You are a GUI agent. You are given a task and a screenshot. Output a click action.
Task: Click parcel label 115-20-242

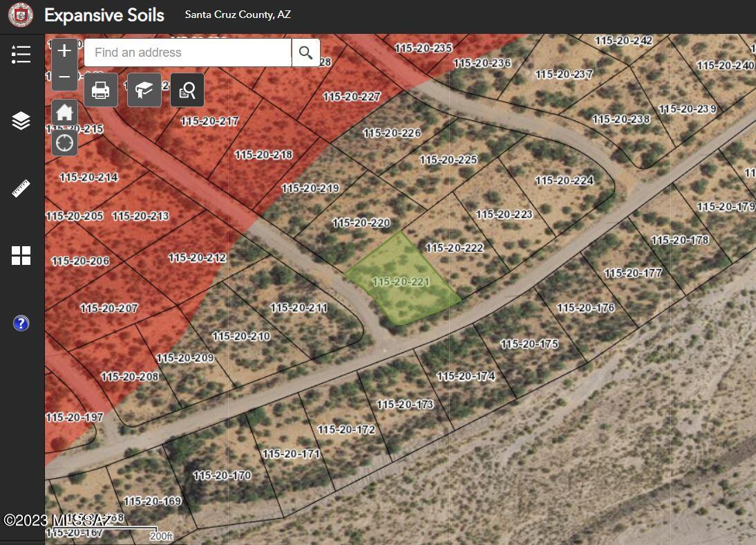pos(623,41)
